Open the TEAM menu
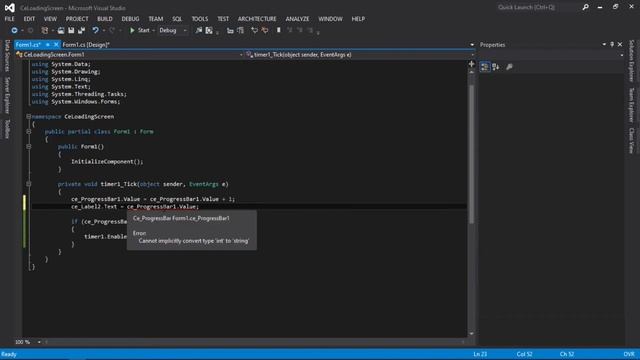This screenshot has width=640, height=360. point(156,19)
